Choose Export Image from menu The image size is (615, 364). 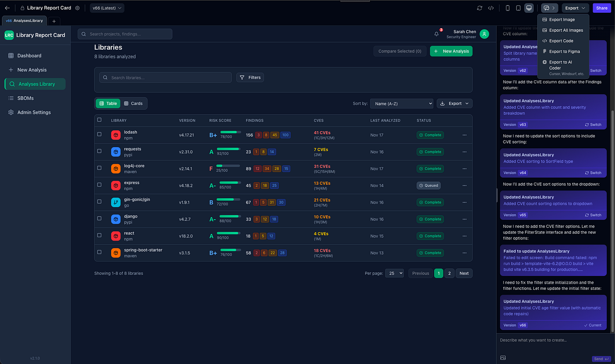tap(563, 20)
